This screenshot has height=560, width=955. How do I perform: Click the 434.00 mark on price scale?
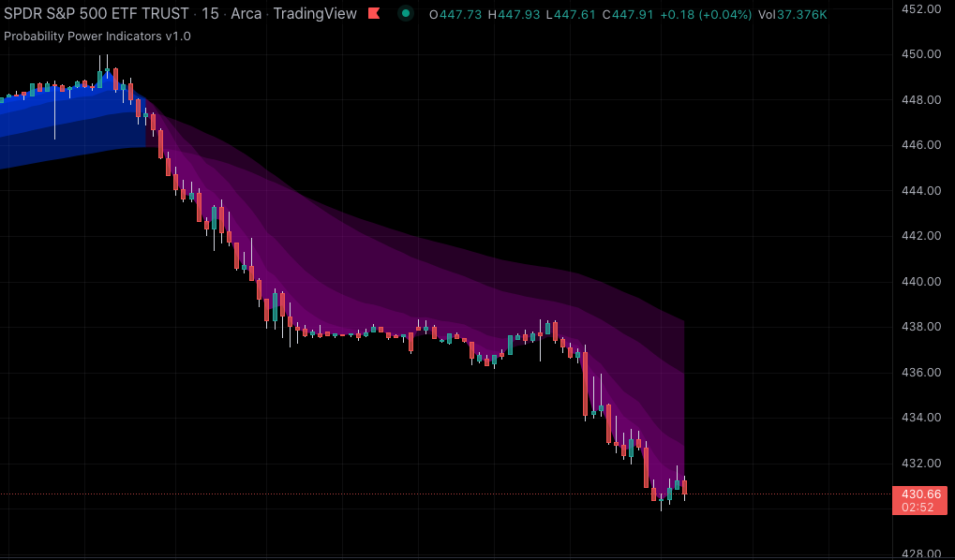point(920,417)
